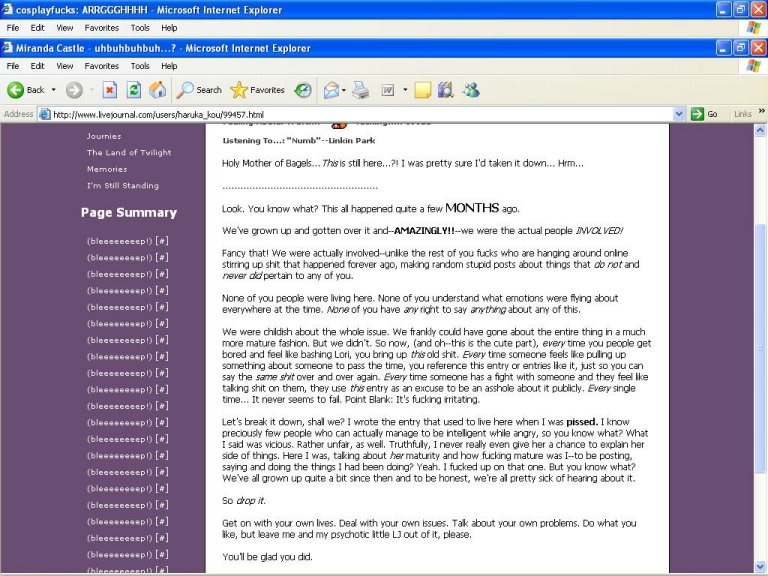The image size is (768, 576).
Task: Open View menu in Miranda Castle window
Action: [64, 66]
